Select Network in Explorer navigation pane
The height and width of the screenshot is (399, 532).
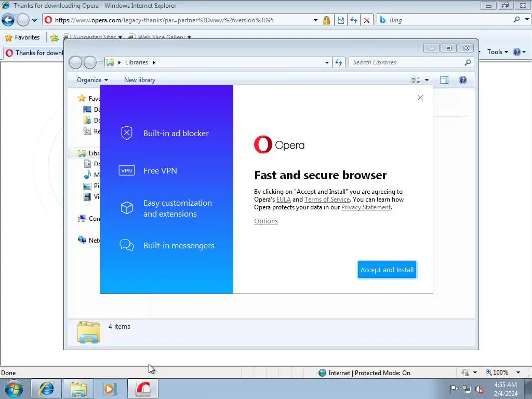pyautogui.click(x=89, y=240)
